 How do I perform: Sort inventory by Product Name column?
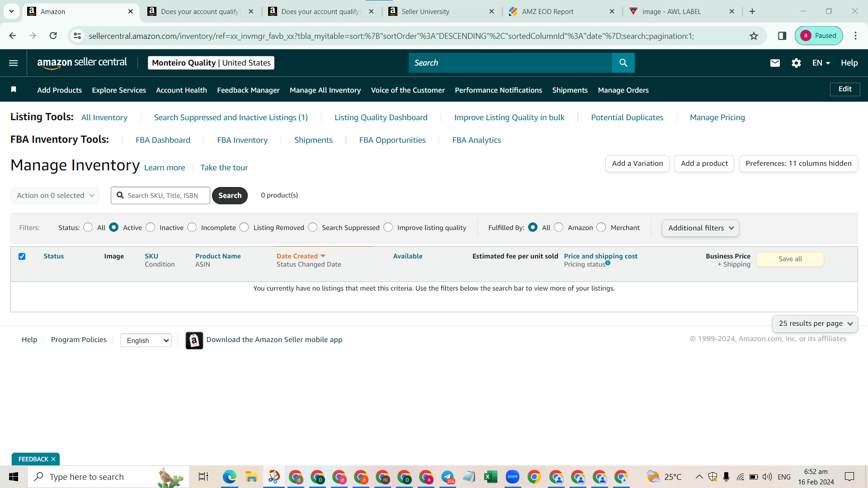218,256
